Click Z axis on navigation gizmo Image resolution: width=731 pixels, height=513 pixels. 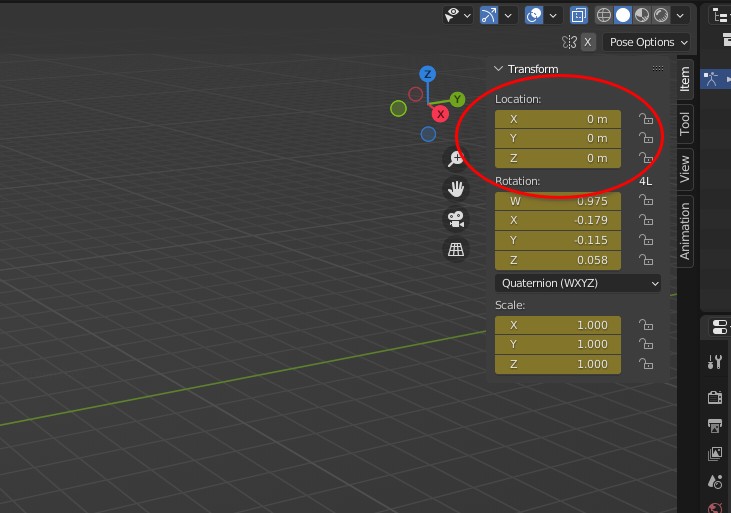click(428, 74)
